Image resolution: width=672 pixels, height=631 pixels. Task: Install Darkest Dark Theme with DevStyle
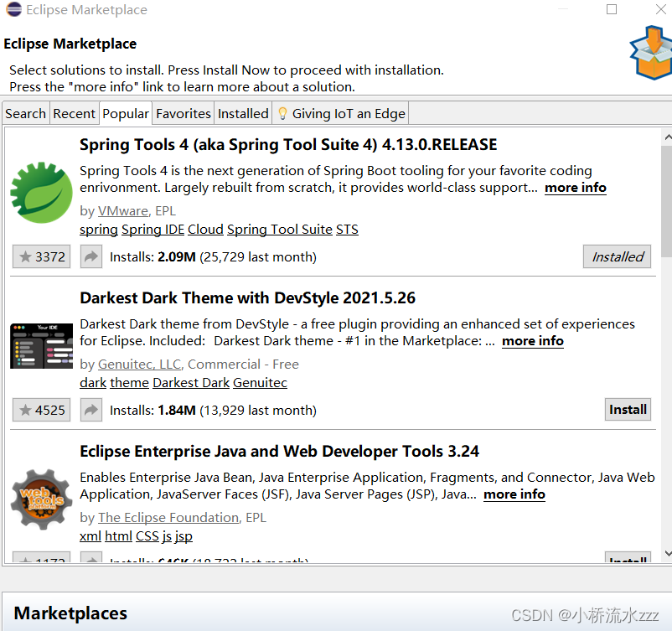coord(628,410)
